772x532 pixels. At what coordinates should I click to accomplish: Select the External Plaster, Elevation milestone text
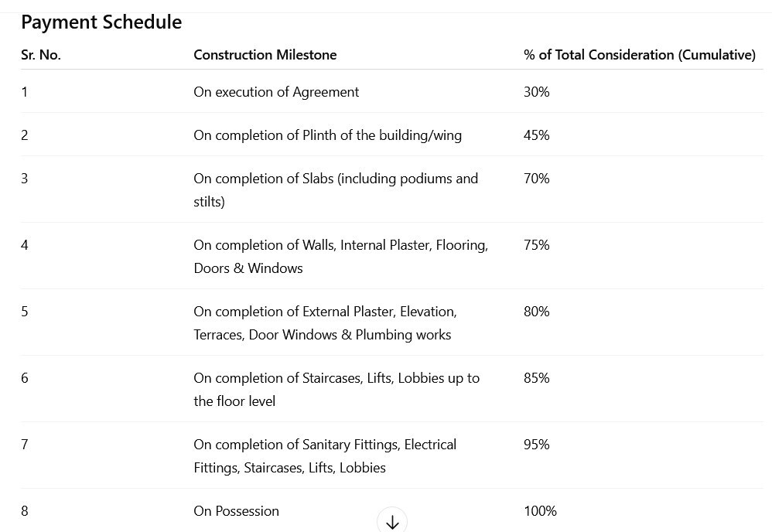point(325,322)
